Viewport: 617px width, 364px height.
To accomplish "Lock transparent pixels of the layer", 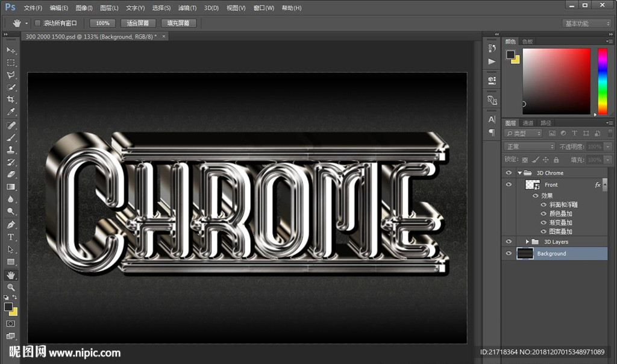I will 525,160.
